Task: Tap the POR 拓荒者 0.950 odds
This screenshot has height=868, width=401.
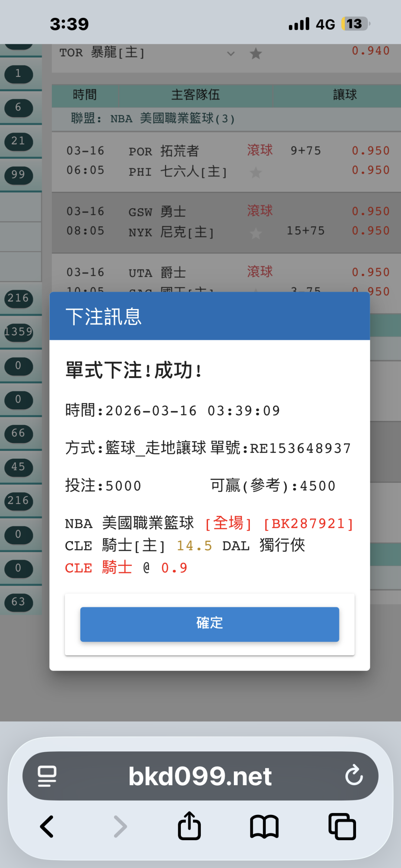Action: pos(371,151)
